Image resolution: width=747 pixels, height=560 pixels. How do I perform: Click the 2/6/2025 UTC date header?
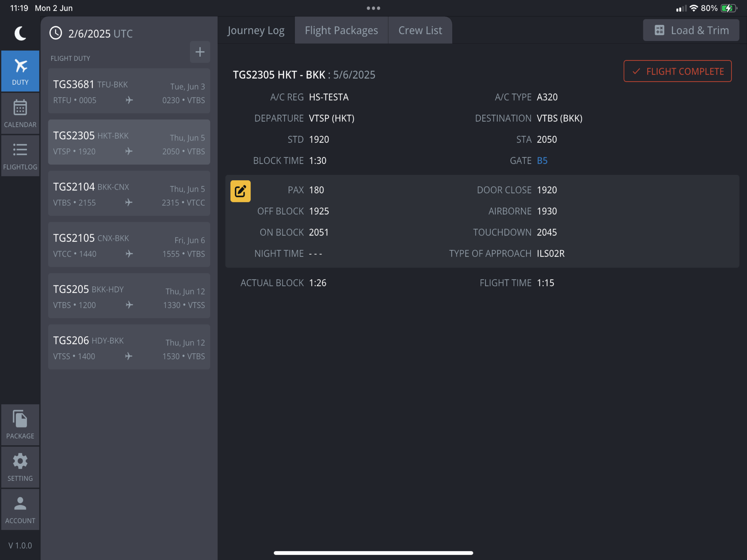[x=100, y=33]
